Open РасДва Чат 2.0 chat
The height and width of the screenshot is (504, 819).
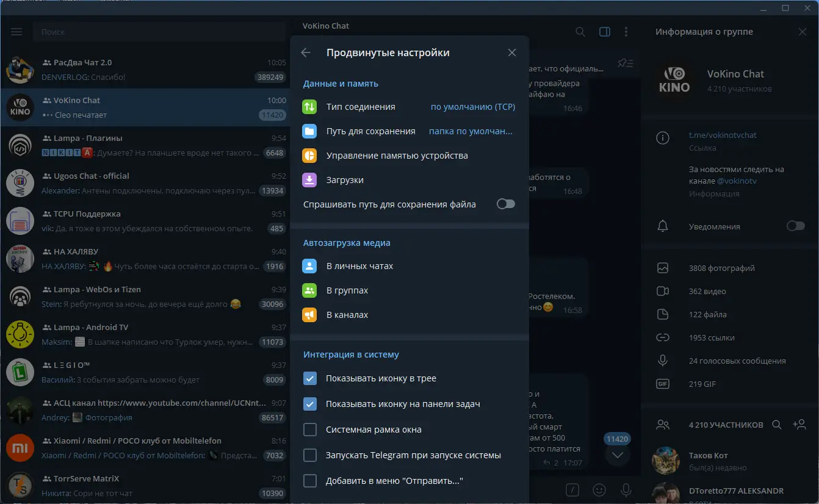click(x=145, y=70)
